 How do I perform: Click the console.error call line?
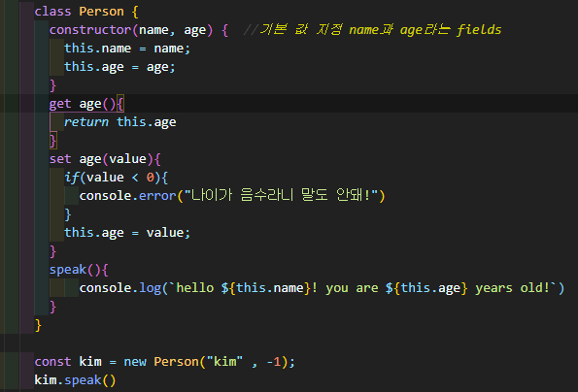(232, 195)
